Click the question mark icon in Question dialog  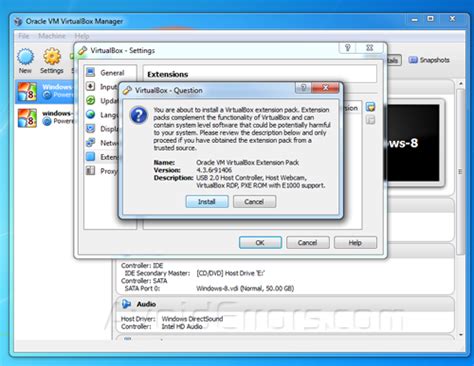(x=139, y=115)
